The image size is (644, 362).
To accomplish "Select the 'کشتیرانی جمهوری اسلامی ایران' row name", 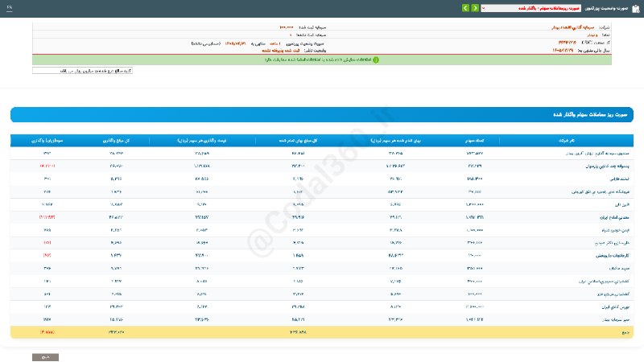I will [x=604, y=282].
